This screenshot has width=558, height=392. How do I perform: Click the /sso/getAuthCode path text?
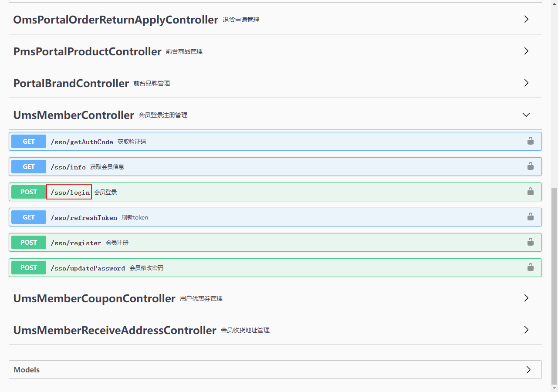82,142
